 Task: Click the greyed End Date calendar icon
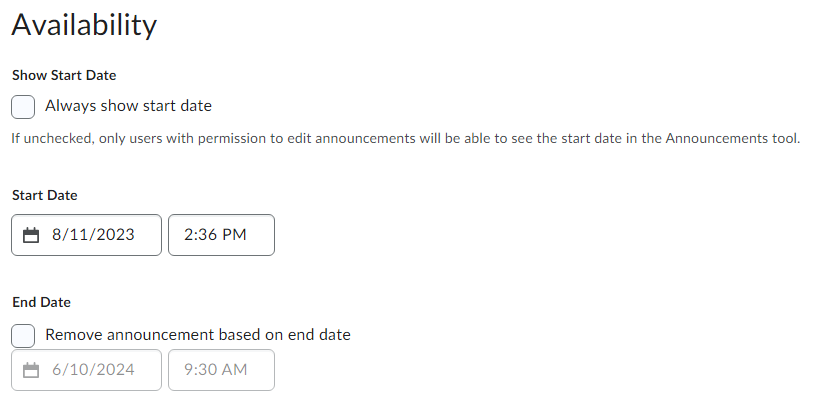point(31,370)
